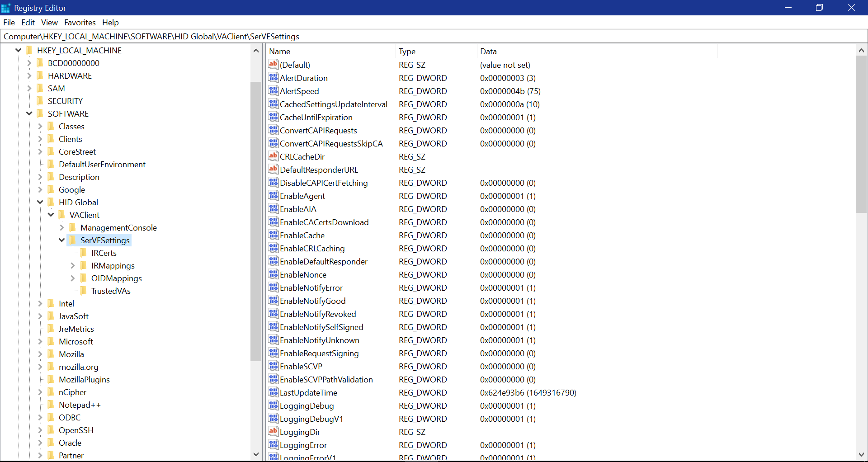Select the (Default) string value icon
The image size is (868, 462).
click(x=274, y=64)
